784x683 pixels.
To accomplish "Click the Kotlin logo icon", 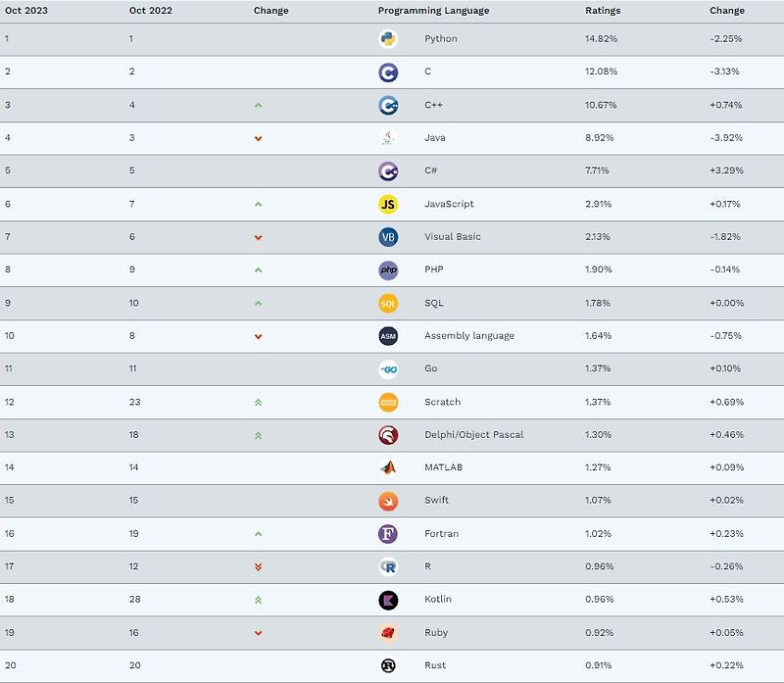I will click(x=388, y=600).
